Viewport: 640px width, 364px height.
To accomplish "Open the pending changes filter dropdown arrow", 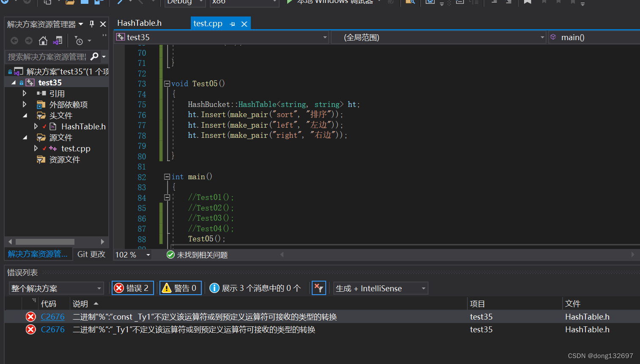I will (89, 41).
